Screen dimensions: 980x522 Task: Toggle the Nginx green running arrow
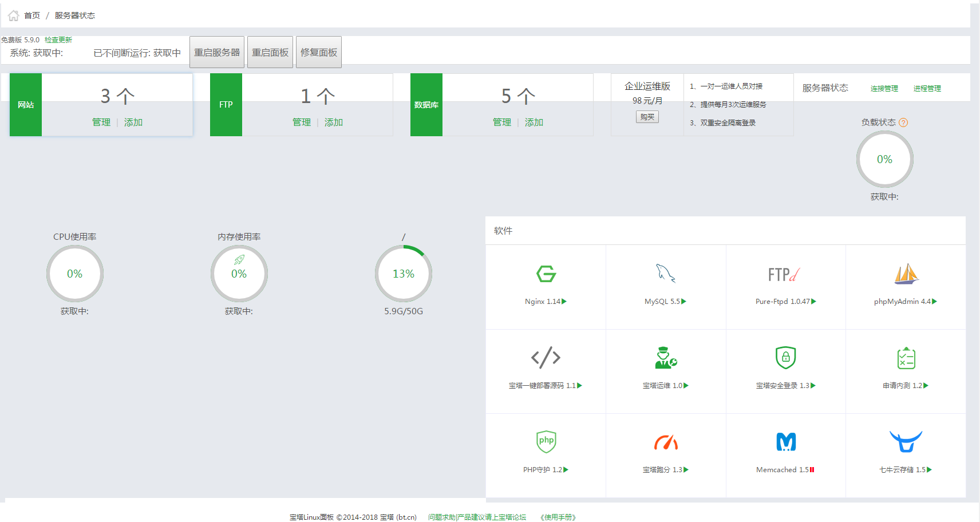(564, 302)
